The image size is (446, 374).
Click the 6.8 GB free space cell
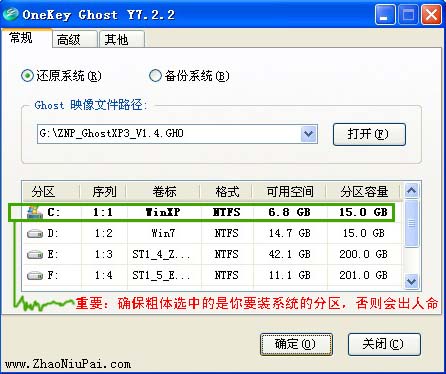point(289,212)
